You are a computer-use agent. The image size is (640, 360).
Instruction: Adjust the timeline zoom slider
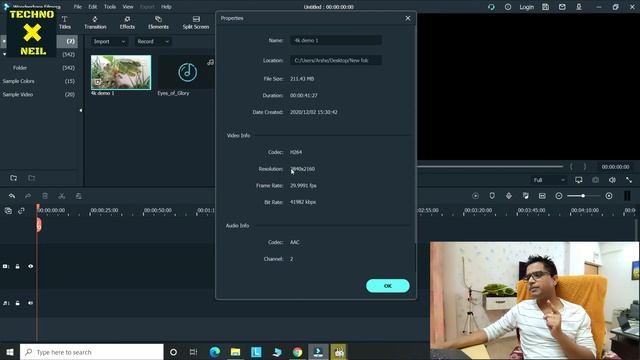[x=583, y=196]
